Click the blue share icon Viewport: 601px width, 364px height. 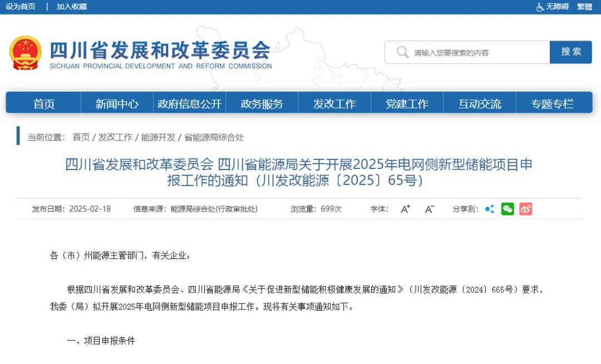pos(490,209)
